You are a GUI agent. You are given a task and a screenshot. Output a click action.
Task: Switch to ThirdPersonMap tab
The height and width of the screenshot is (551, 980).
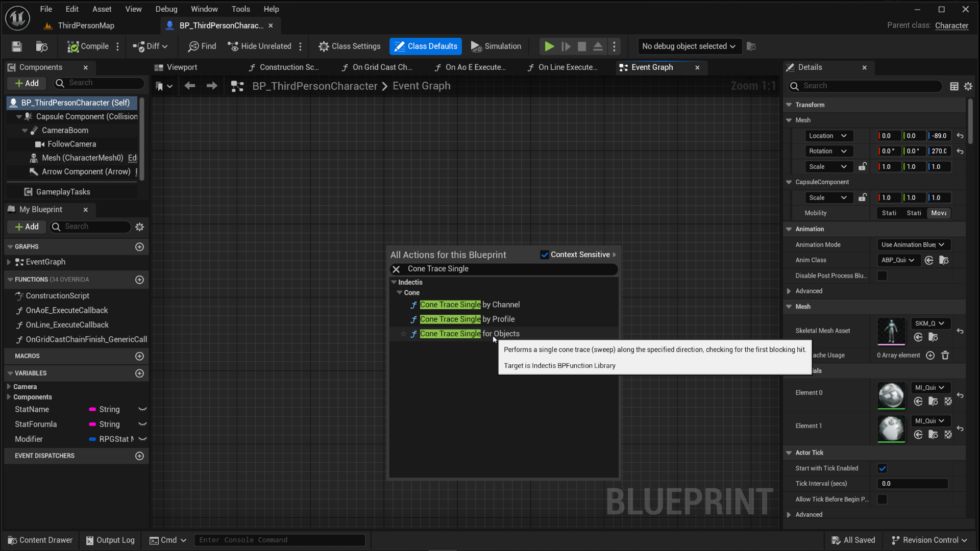[x=86, y=26]
